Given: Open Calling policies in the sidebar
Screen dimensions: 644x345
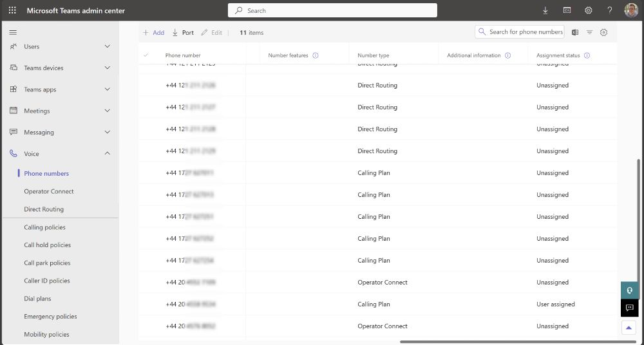Looking at the screenshot, I should [45, 227].
